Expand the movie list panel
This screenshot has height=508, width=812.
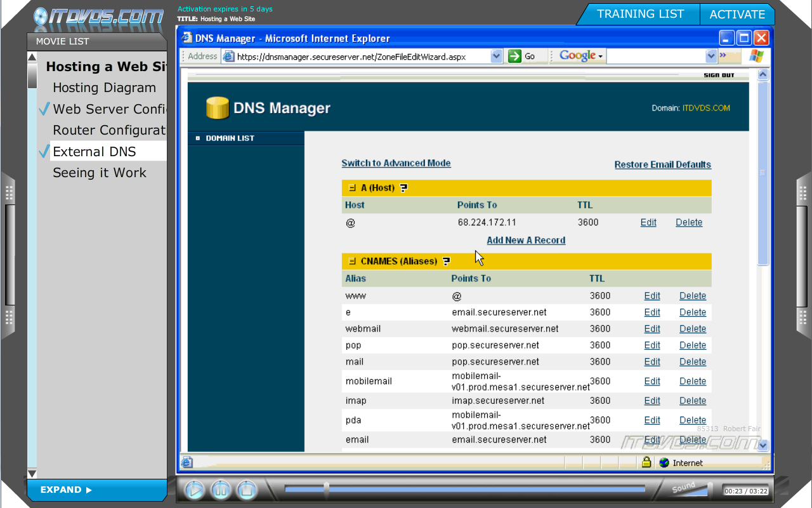66,490
